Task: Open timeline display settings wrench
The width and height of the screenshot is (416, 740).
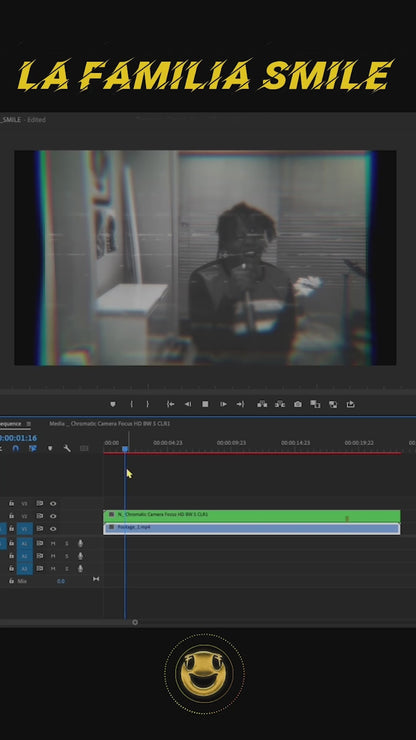Action: [x=67, y=448]
